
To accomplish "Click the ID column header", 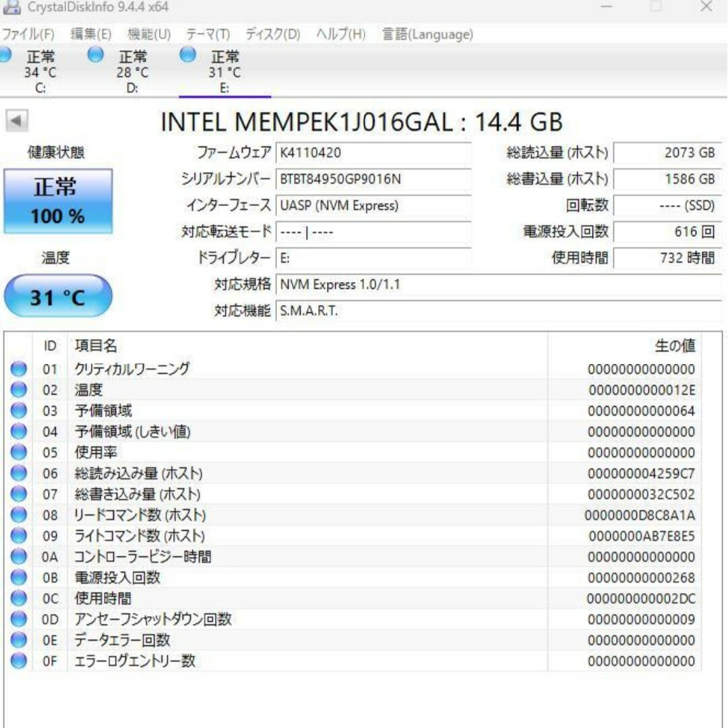I will 50,346.
